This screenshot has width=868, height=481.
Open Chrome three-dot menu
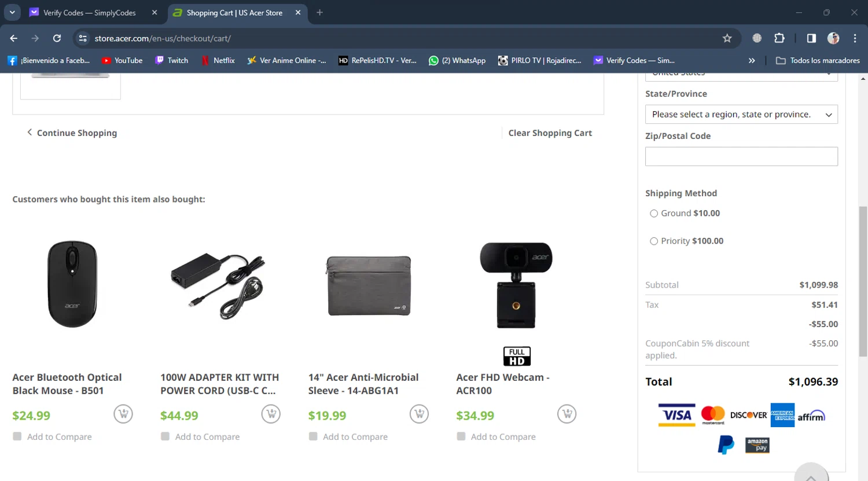(x=855, y=38)
